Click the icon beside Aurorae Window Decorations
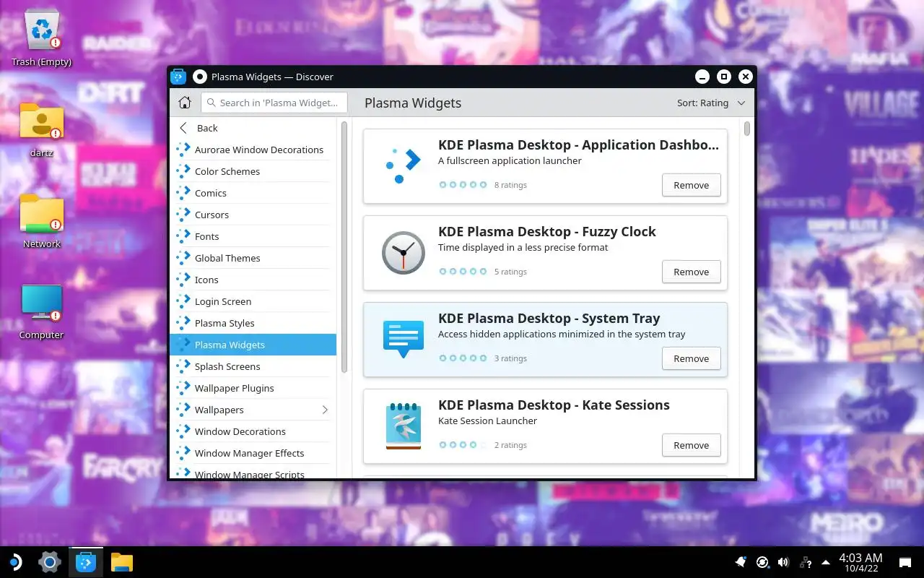 pos(183,150)
